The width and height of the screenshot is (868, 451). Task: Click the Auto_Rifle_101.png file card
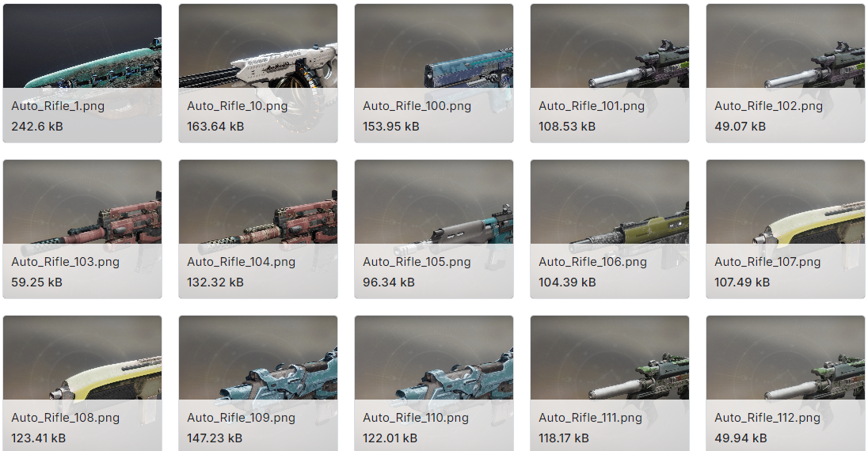pos(610,73)
